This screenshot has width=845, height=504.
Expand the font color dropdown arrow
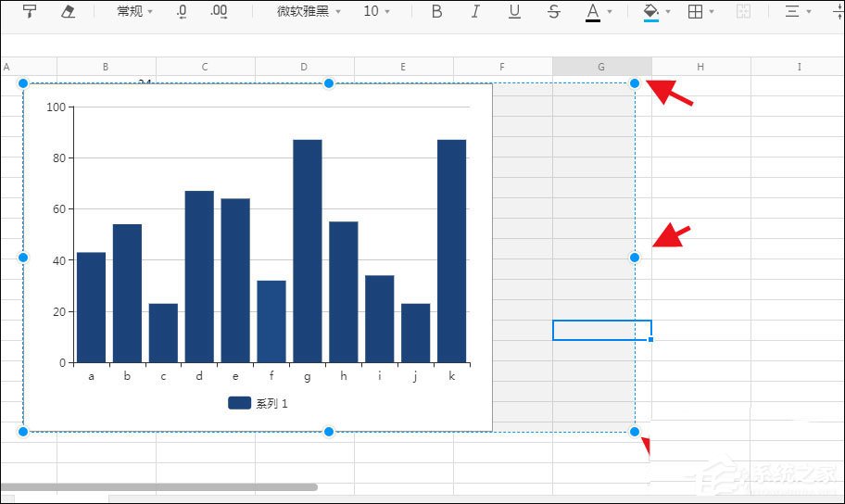[x=610, y=11]
